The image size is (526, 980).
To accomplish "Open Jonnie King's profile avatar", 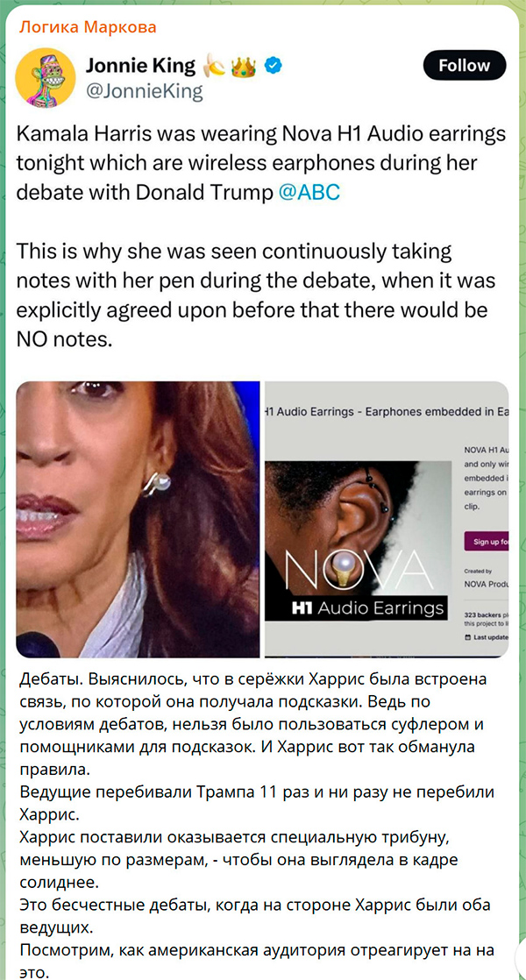I will (x=46, y=77).
